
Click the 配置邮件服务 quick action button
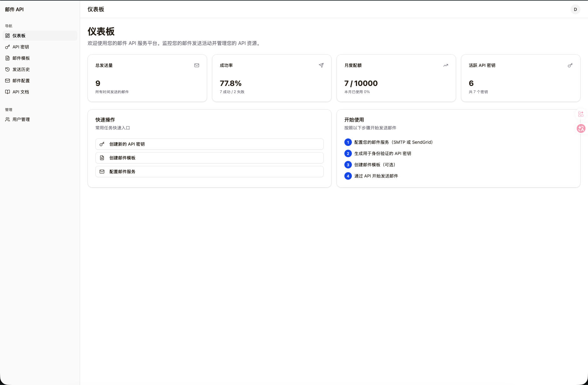209,172
